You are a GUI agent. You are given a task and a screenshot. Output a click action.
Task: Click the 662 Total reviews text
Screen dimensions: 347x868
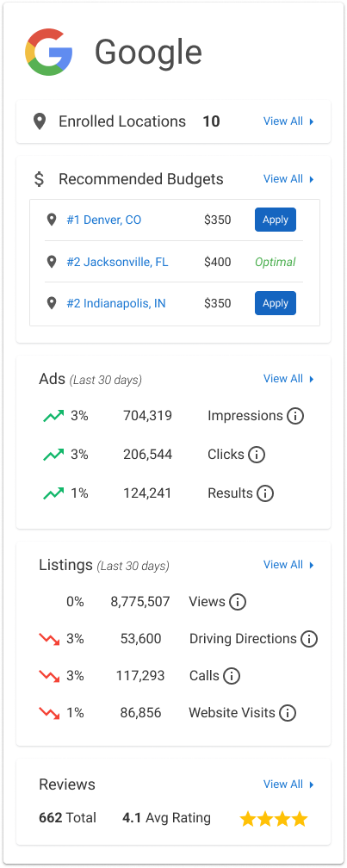[67, 818]
